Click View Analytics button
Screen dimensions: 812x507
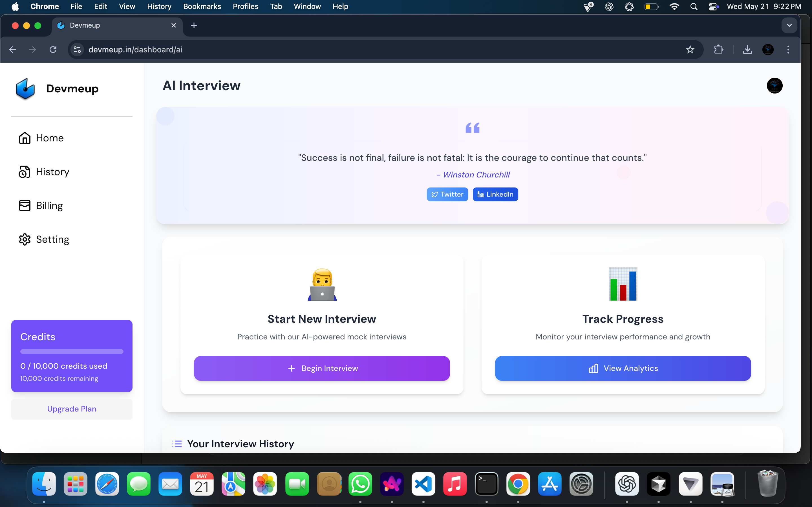(623, 368)
